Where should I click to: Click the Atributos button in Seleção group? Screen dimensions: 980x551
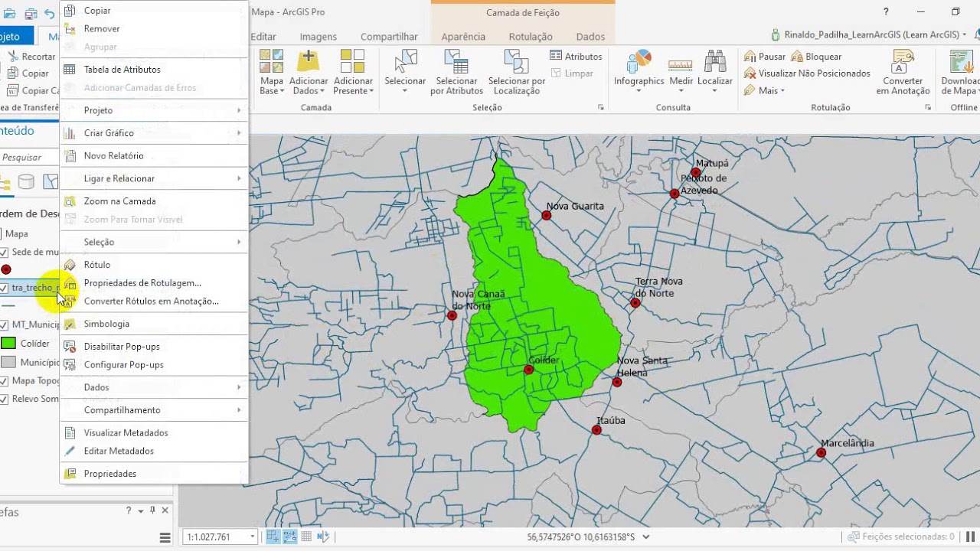coord(576,56)
